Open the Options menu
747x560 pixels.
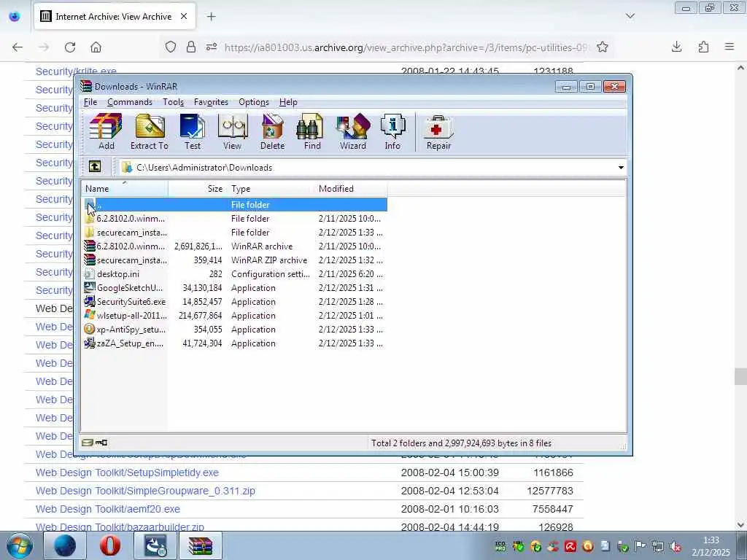pos(254,102)
